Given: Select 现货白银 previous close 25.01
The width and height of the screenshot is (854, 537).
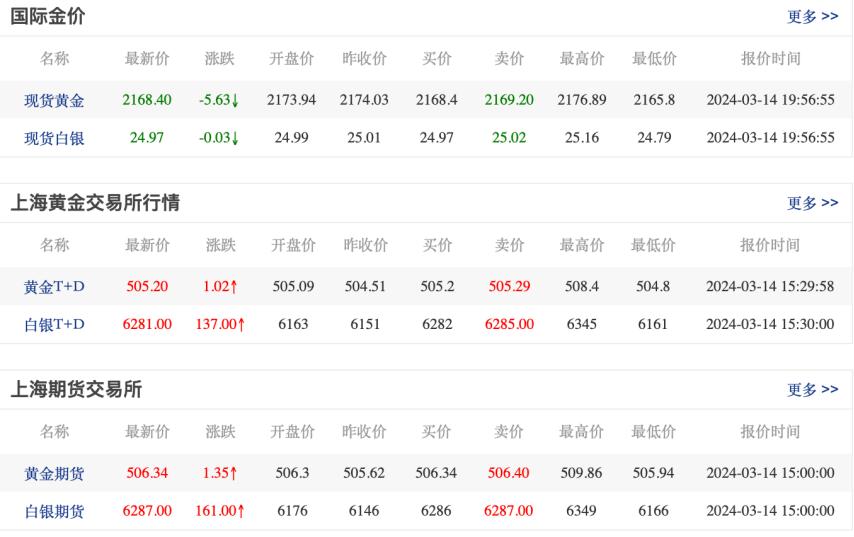Looking at the screenshot, I should click(x=364, y=138).
